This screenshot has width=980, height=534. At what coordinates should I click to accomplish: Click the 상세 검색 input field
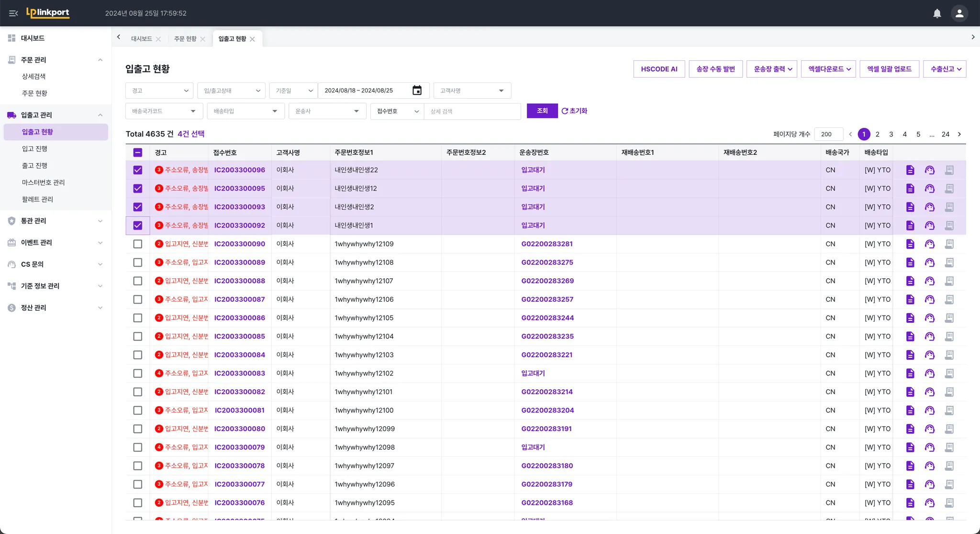(x=471, y=111)
